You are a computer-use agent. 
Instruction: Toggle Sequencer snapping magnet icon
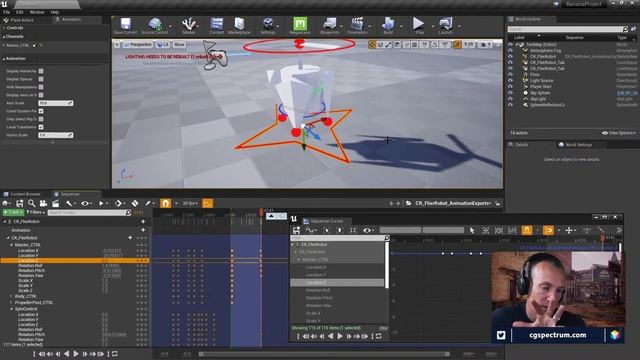pyautogui.click(x=165, y=203)
